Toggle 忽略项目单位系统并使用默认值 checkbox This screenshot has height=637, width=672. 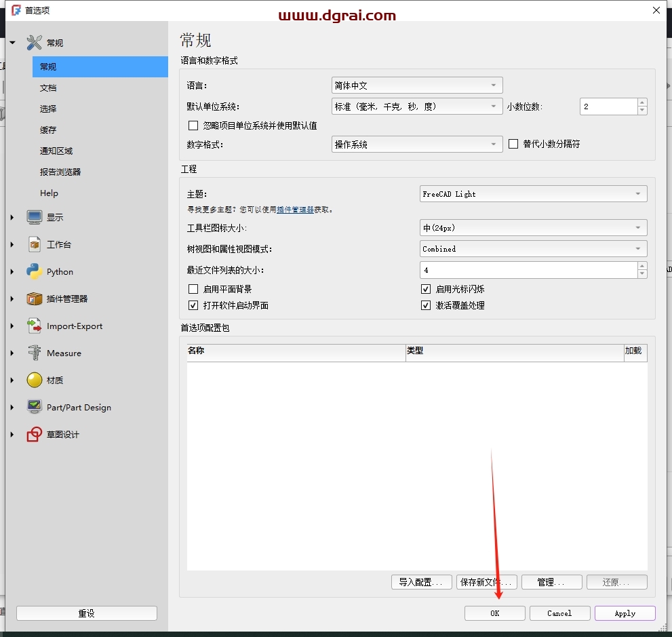[193, 126]
